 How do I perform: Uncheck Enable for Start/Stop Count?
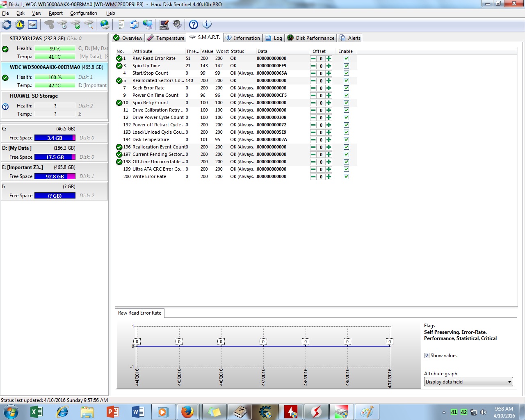(x=346, y=73)
